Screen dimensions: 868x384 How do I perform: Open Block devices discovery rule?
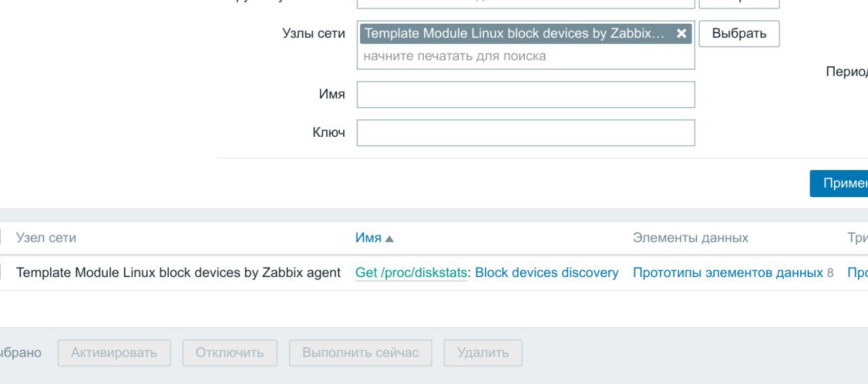coord(547,273)
